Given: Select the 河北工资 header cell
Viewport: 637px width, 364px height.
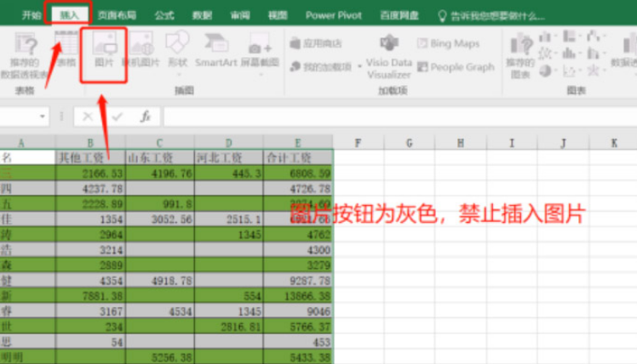Looking at the screenshot, I should click(x=229, y=157).
